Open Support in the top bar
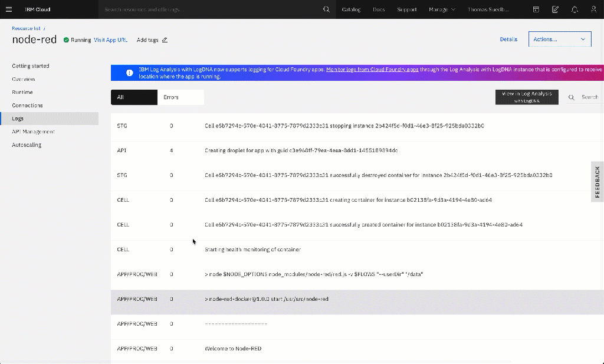The image size is (604, 364). [407, 9]
